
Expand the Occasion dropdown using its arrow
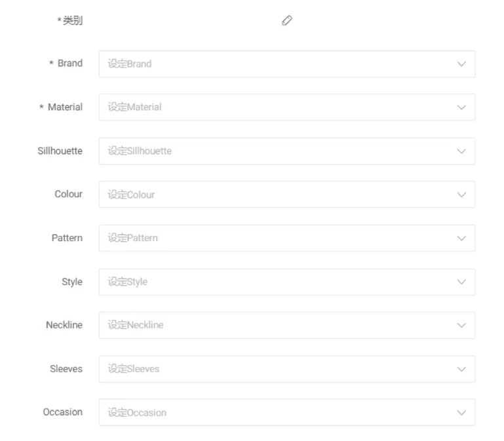[x=461, y=413]
